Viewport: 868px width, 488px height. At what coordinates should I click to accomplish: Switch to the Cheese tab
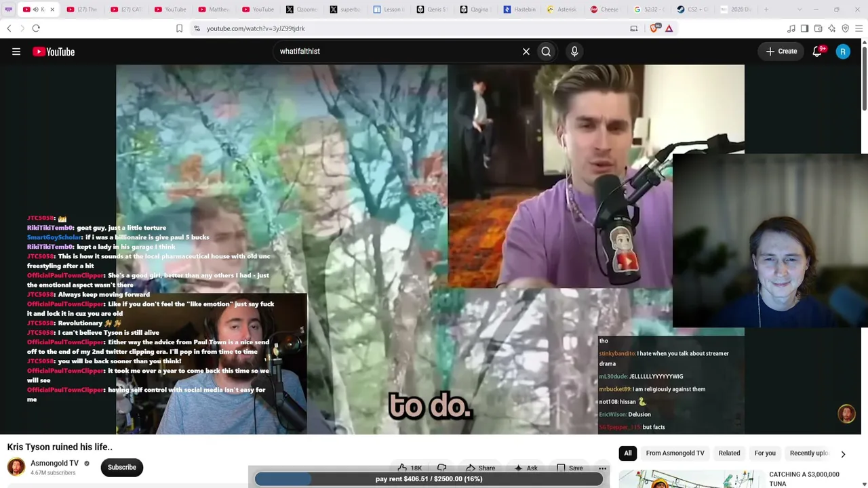coord(606,9)
